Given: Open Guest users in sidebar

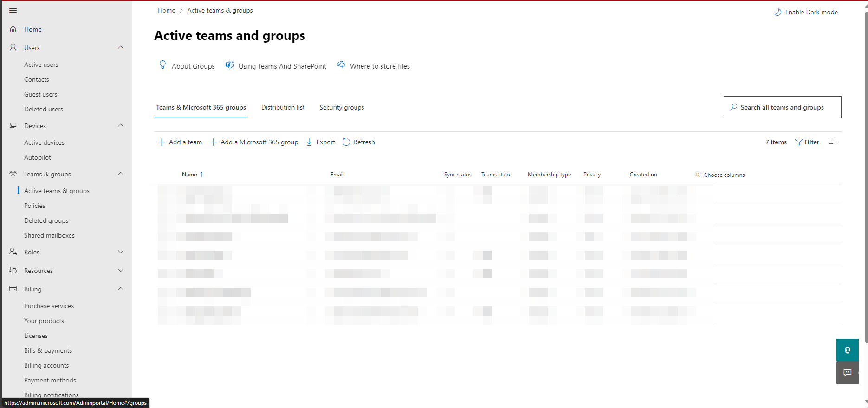Looking at the screenshot, I should click(41, 94).
